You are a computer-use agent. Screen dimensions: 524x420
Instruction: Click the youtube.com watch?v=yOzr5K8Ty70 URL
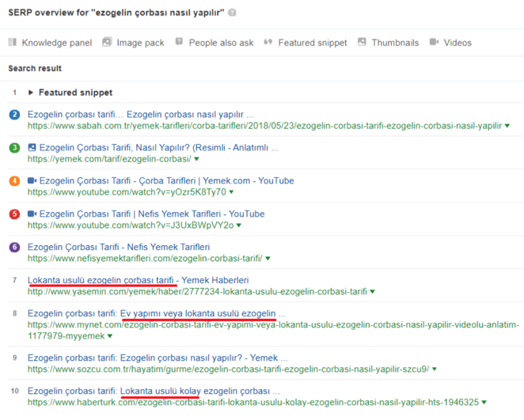(127, 192)
